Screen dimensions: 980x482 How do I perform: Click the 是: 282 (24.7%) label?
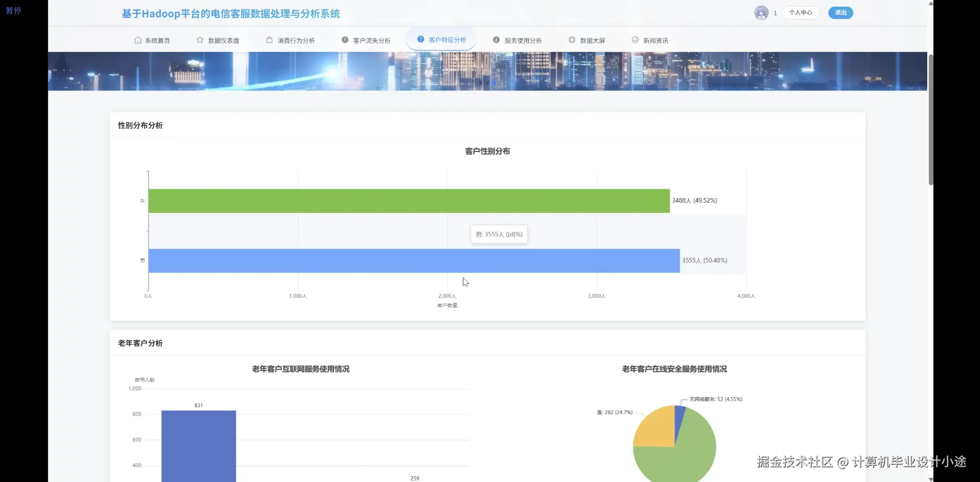coord(614,412)
